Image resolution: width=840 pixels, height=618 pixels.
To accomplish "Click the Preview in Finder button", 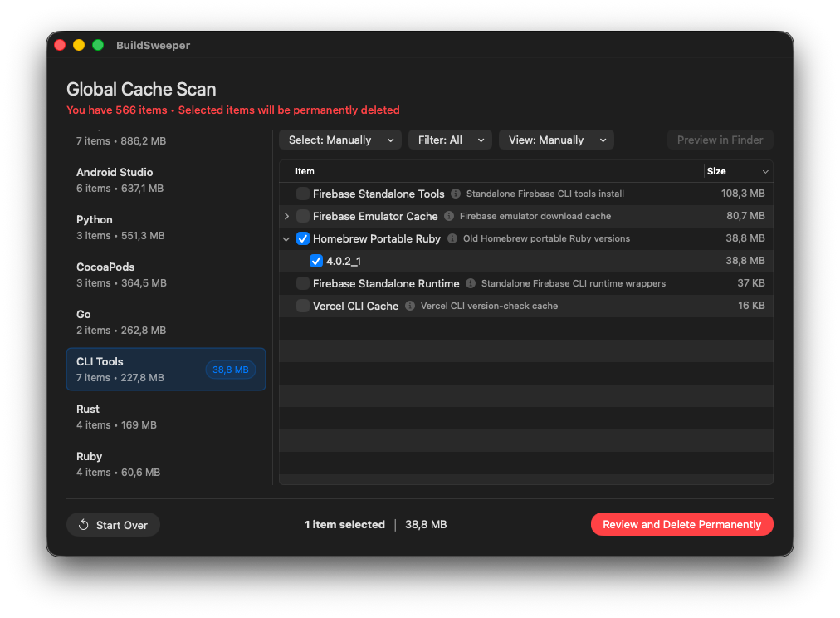I will [x=720, y=140].
